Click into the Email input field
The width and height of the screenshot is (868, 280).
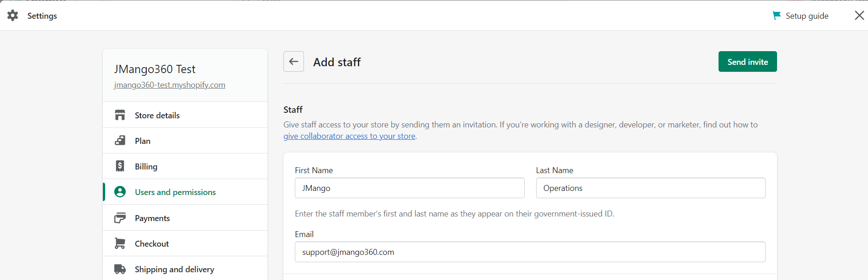pos(530,252)
